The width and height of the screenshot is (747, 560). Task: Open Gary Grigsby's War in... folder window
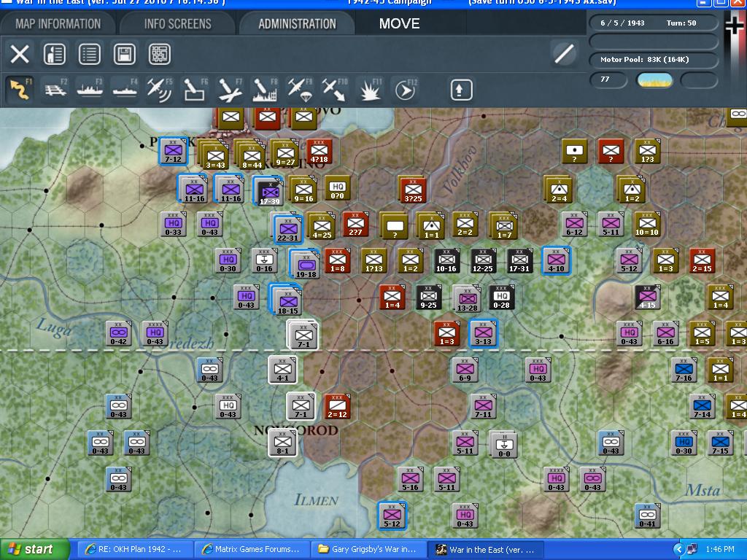368,549
